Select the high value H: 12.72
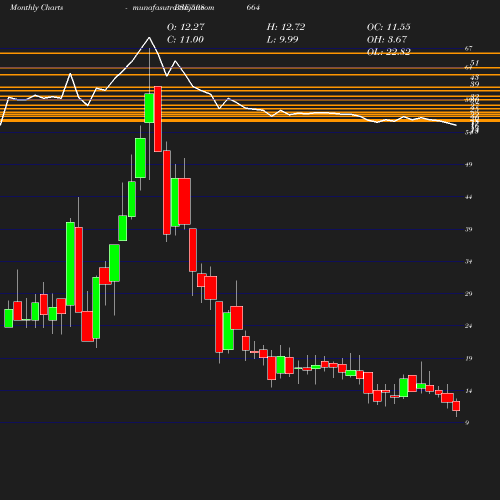 pos(286,27)
